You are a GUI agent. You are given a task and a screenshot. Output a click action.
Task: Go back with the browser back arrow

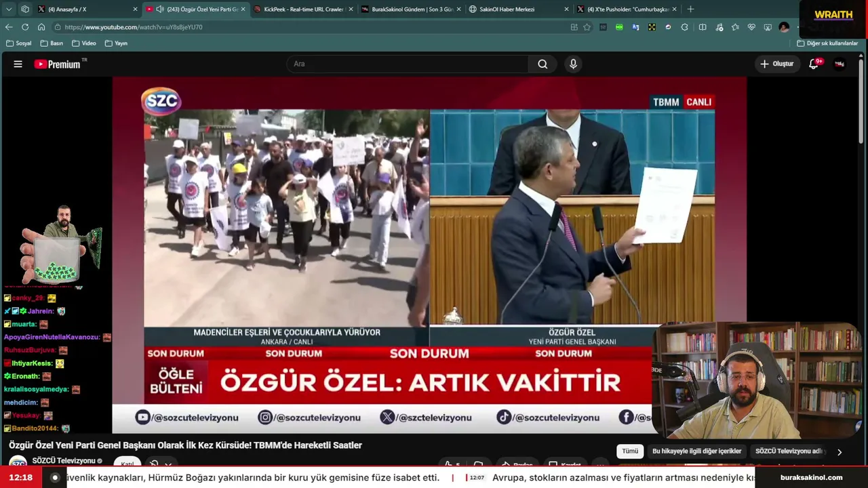tap(9, 27)
